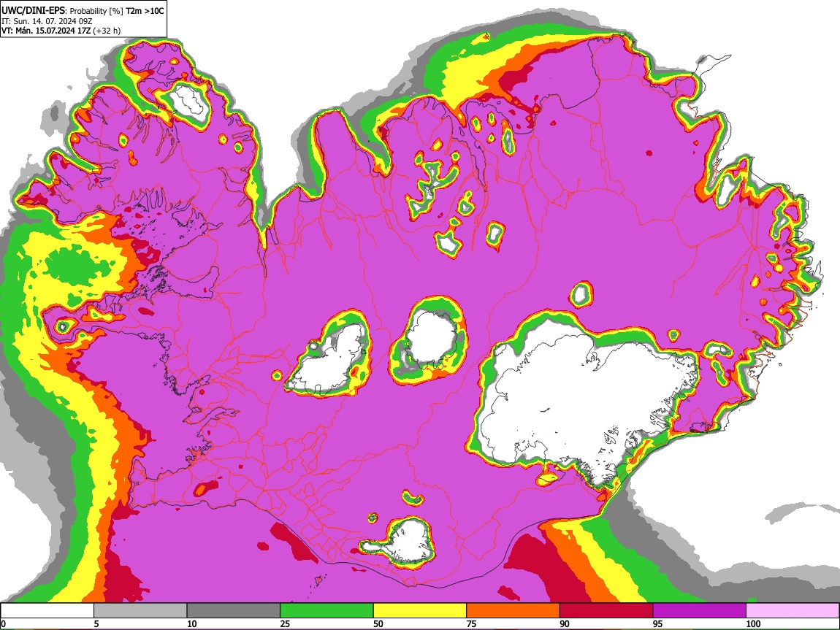This screenshot has height=630, width=840.
Task: Click the legend label '50'
Action: coord(378,623)
